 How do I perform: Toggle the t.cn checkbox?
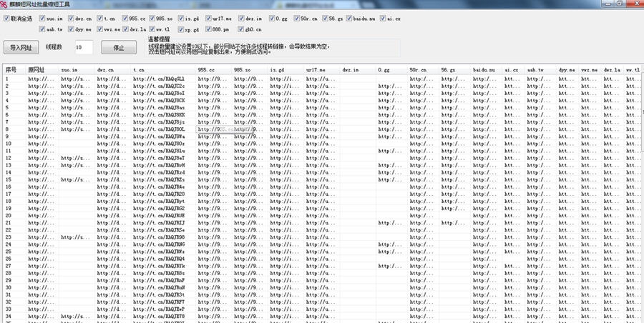pos(99,19)
